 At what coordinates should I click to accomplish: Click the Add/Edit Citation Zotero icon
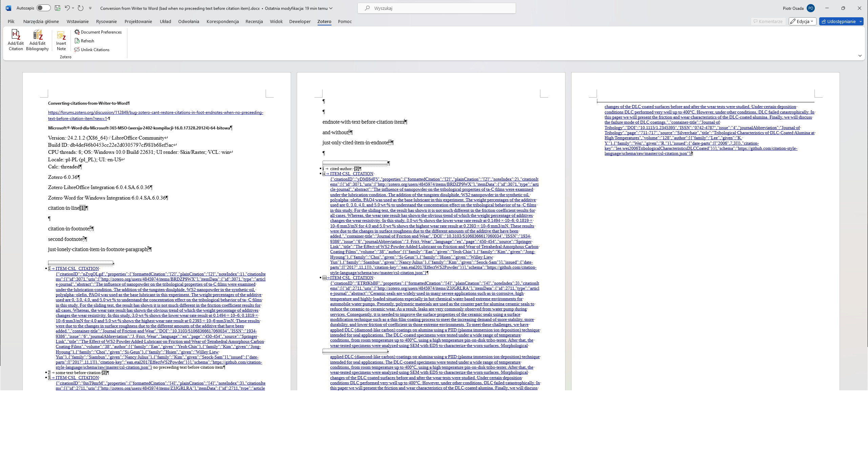16,40
